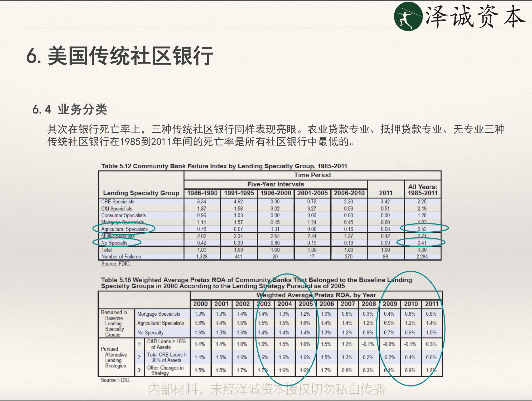
Task: Click the 270 failures count for 2006-2010
Action: [x=349, y=256]
